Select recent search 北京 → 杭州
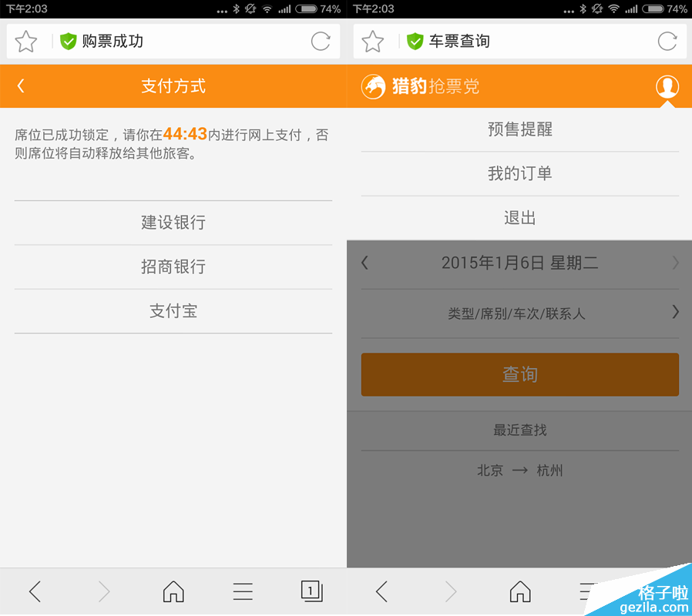This screenshot has width=692, height=616. 520,470
